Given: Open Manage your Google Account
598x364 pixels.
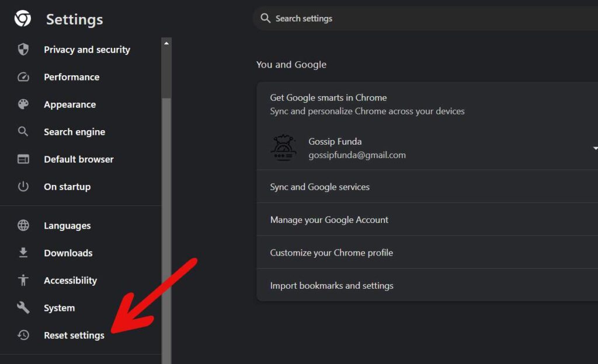Looking at the screenshot, I should 427,220.
